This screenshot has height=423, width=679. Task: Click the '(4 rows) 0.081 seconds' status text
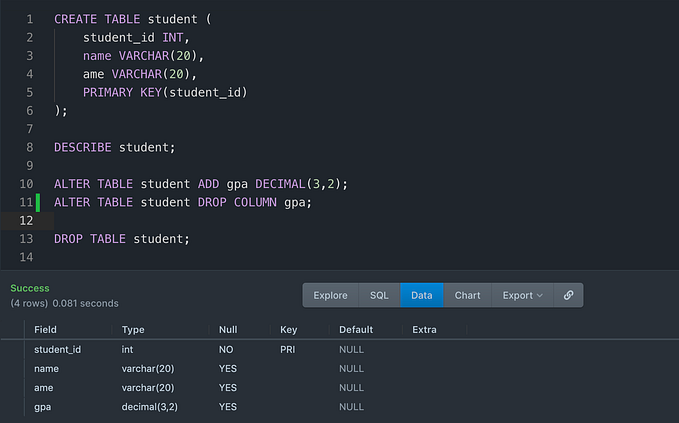coord(65,304)
